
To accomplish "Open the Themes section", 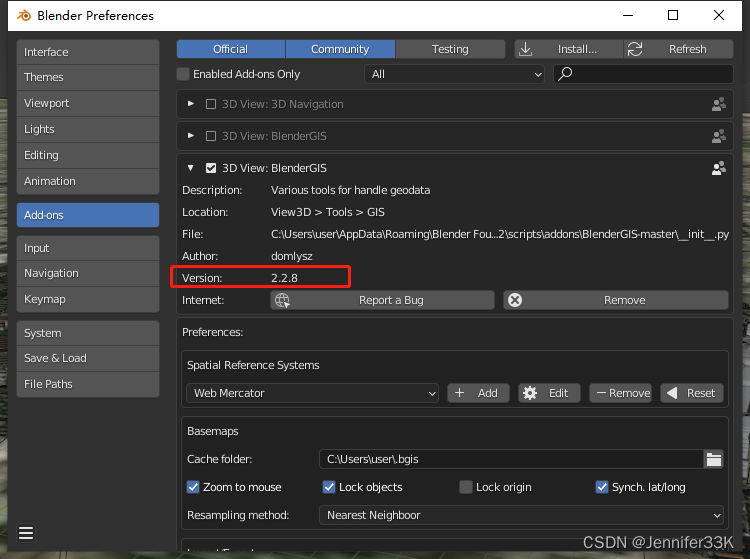I will point(88,77).
